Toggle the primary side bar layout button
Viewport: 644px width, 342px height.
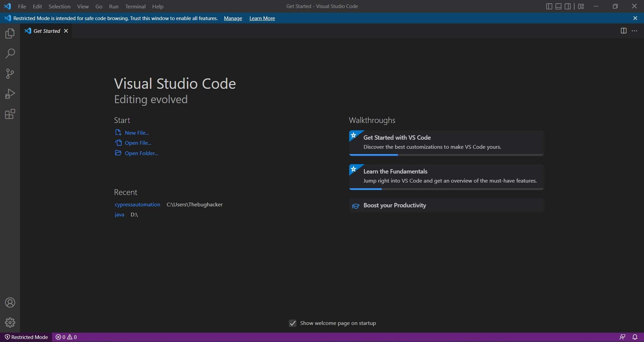tap(549, 6)
